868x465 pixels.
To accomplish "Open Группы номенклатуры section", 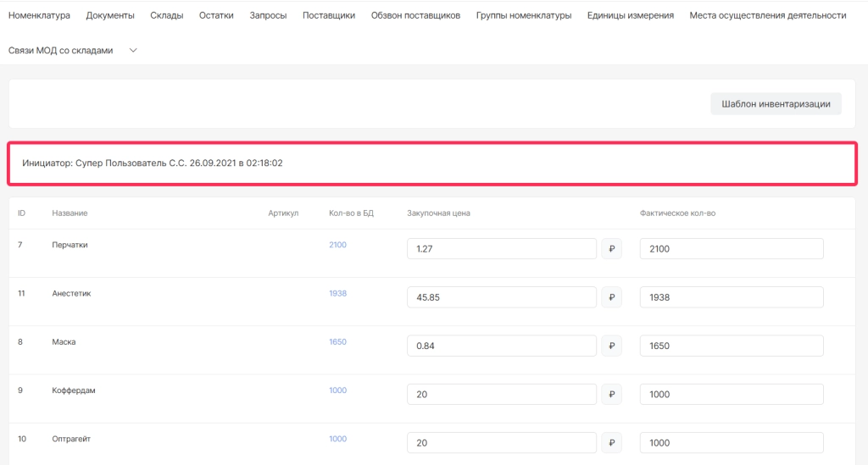I will point(523,15).
